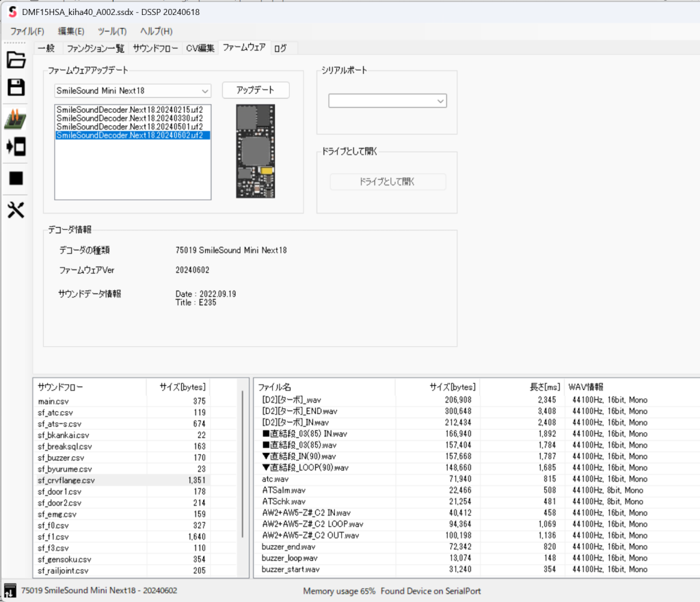Select firmware SmileSoundDecoder.Next18.20240330.uf2

pyautogui.click(x=129, y=118)
